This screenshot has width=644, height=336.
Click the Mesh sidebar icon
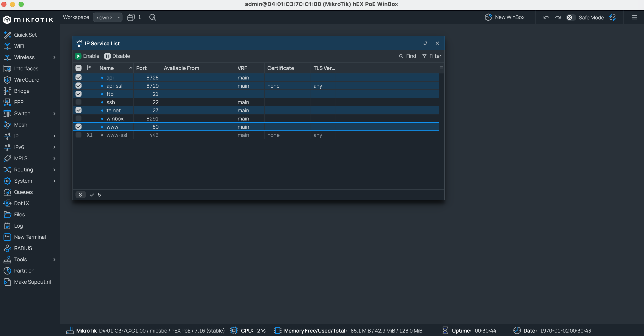coord(7,125)
